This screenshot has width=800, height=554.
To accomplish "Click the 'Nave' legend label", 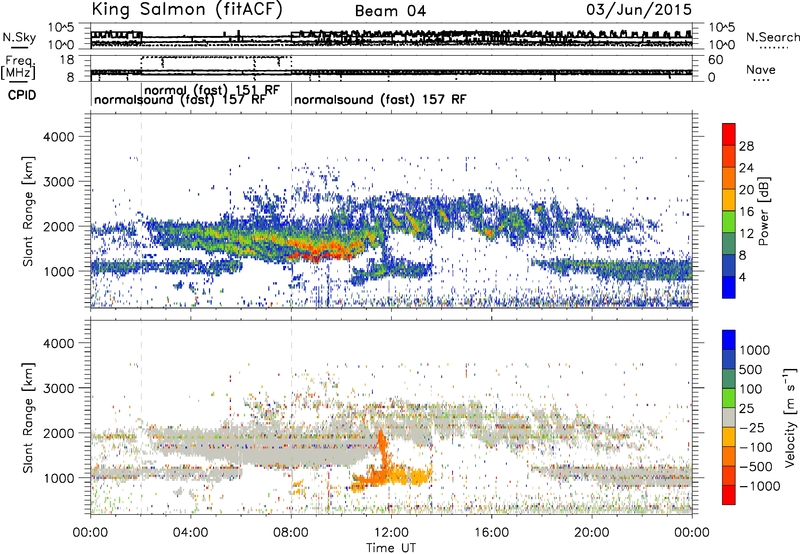I will coord(761,70).
